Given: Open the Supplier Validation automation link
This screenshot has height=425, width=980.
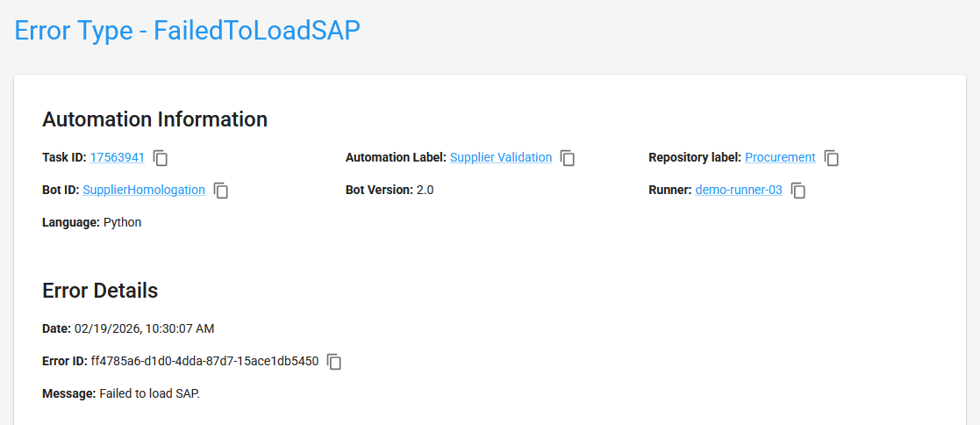Looking at the screenshot, I should pos(501,157).
